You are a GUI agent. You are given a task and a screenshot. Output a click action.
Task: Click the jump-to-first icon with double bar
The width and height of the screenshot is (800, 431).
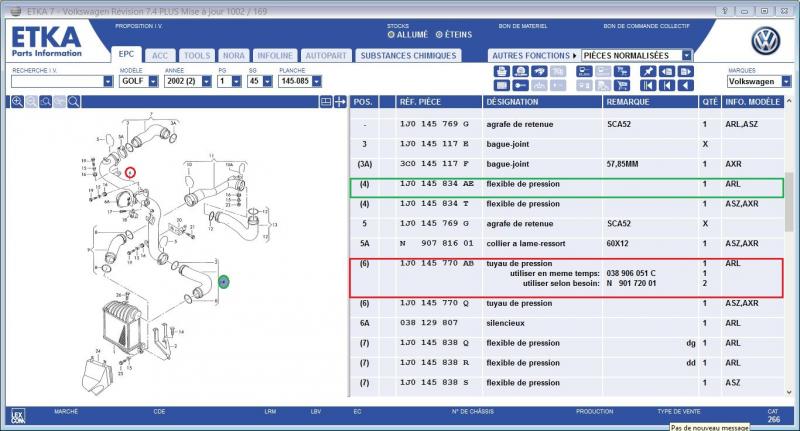click(x=648, y=85)
